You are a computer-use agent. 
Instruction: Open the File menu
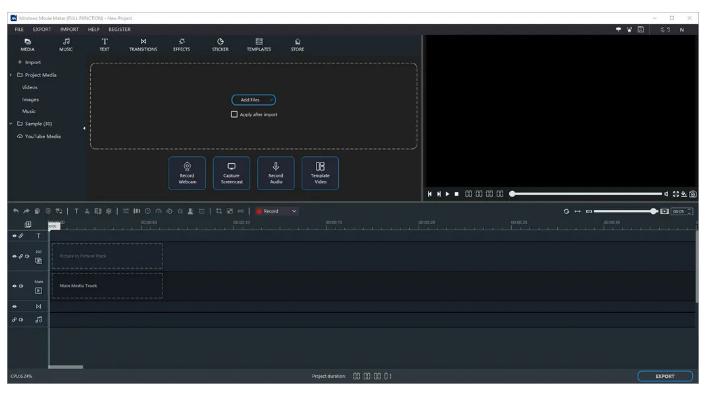pyautogui.click(x=19, y=29)
